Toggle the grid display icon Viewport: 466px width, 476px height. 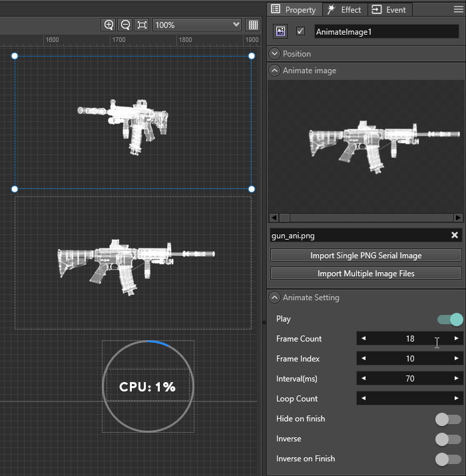[253, 25]
